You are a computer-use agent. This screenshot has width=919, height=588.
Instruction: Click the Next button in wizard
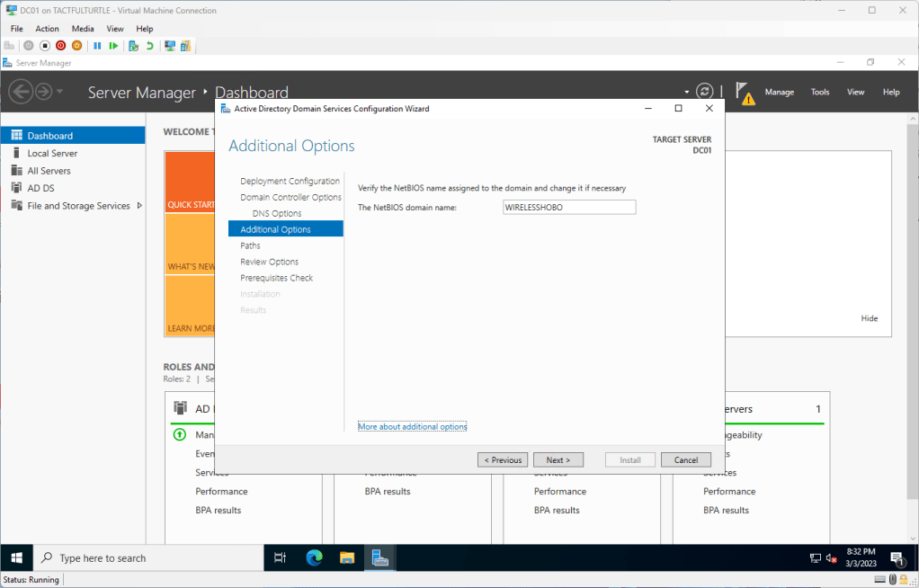[x=558, y=459]
